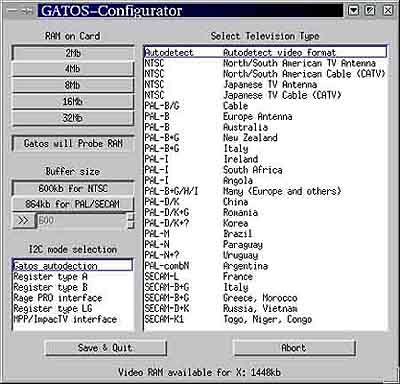Select the 32Mb RAM option
Viewport: 400px width, 384px height.
pyautogui.click(x=73, y=118)
